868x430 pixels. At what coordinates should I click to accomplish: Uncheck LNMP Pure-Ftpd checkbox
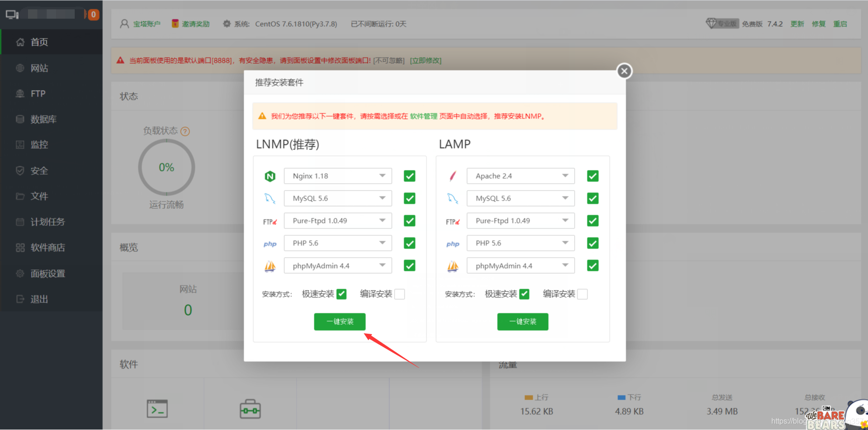tap(409, 221)
